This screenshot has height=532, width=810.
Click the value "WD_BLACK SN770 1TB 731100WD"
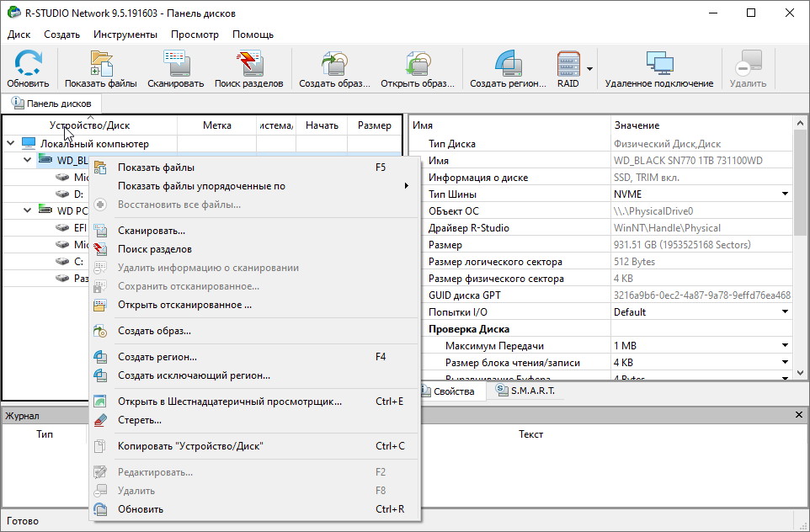tap(688, 161)
